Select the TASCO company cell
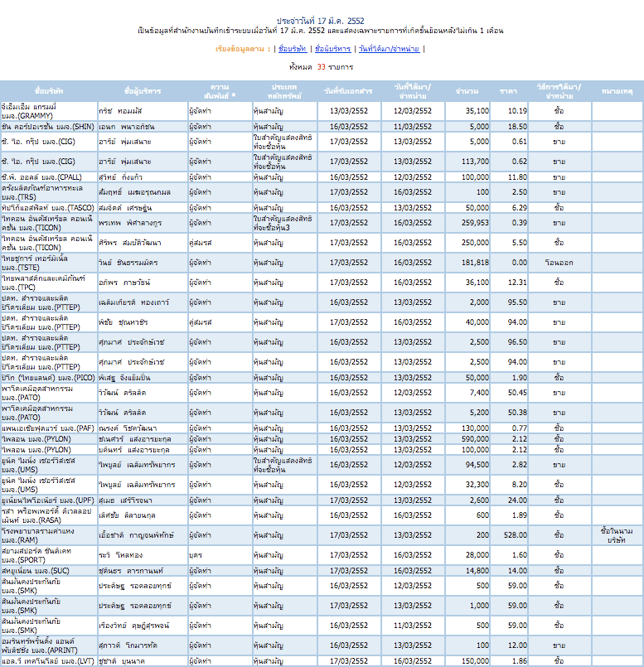Image resolution: width=644 pixels, height=667 pixels. tap(49, 208)
